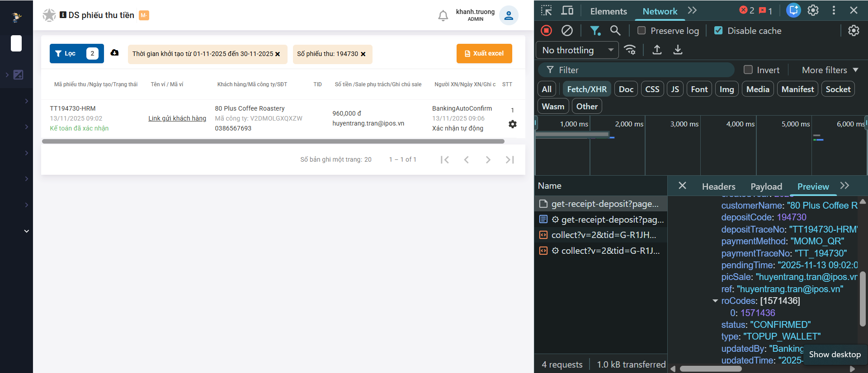Click the chart icon in the left sidebar
Screen dimensions: 868x373
pyautogui.click(x=19, y=75)
